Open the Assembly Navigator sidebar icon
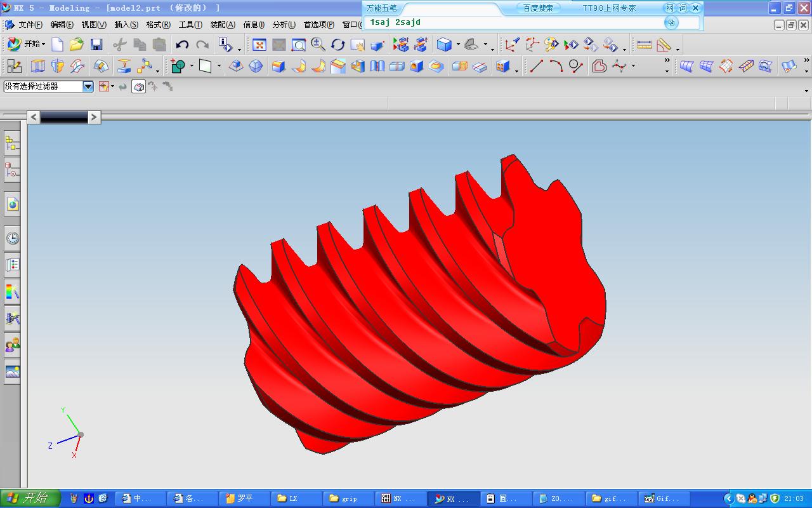The image size is (812, 508). coord(13,144)
